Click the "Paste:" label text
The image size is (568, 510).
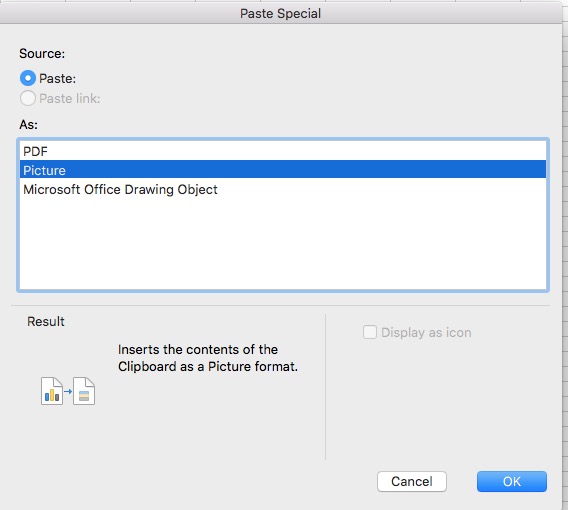pos(58,79)
